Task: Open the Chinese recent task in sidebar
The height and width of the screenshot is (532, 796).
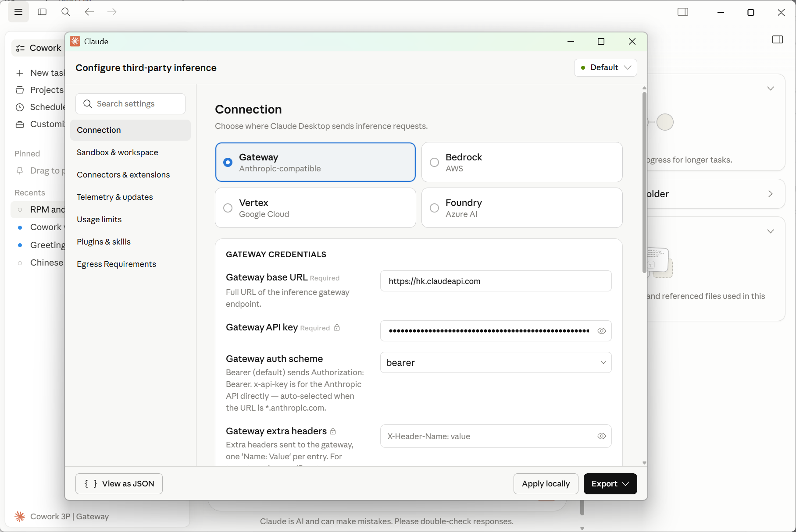Action: [x=39, y=262]
